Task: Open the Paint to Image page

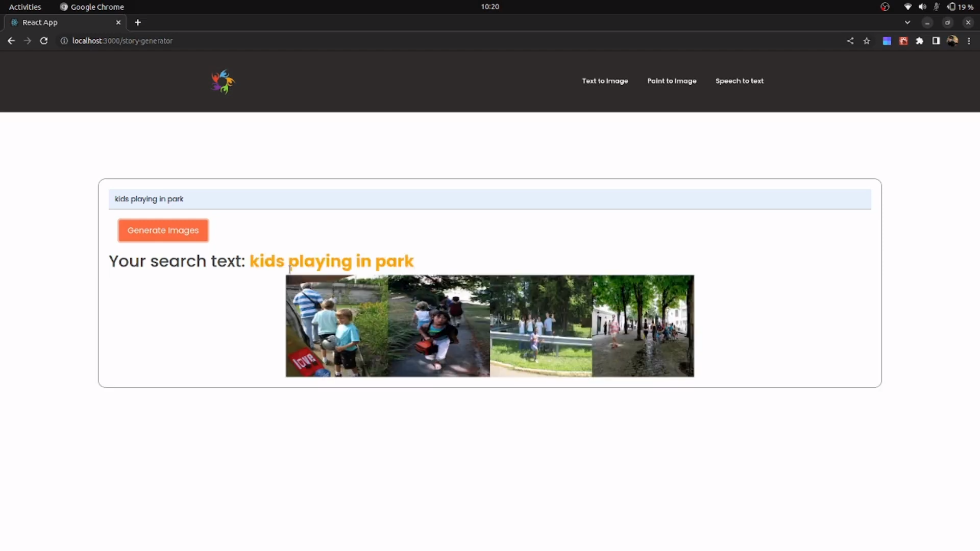Action: pos(672,81)
